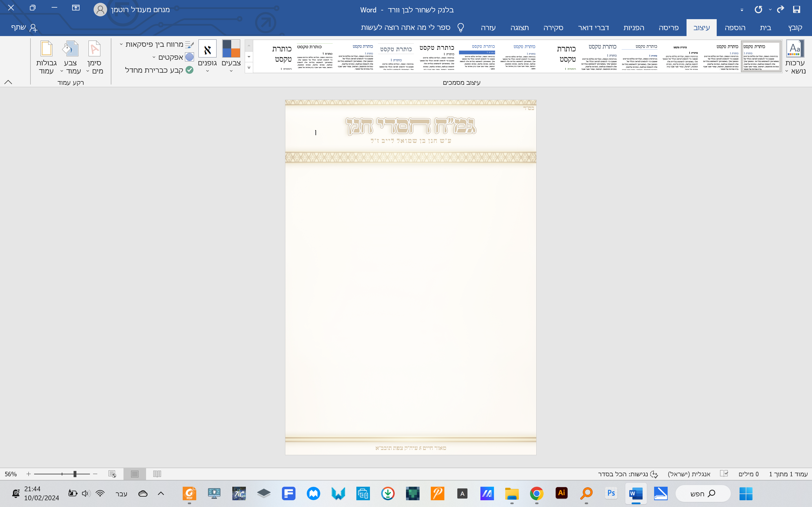Viewport: 812px width, 507px height.
Task: Select Print Layout view button
Action: [134, 474]
